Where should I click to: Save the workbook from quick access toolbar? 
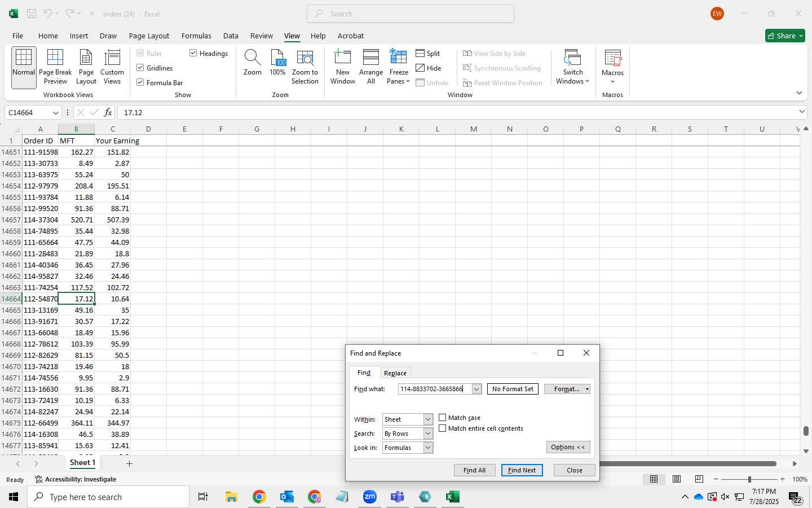coord(32,14)
